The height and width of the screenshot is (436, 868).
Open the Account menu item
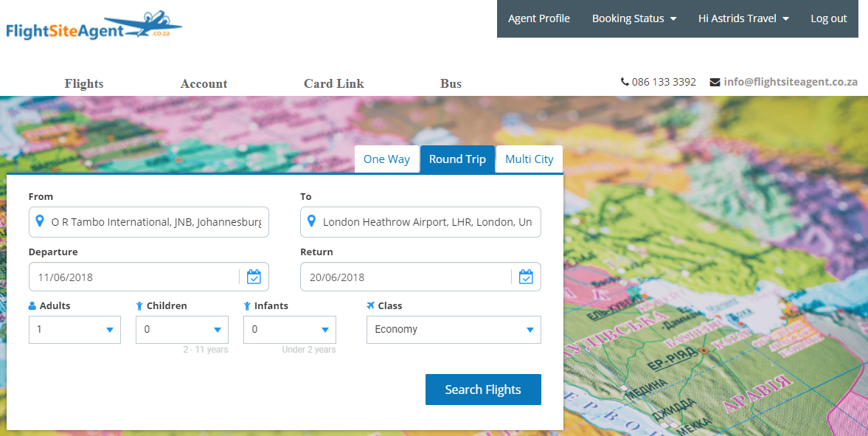click(x=204, y=83)
